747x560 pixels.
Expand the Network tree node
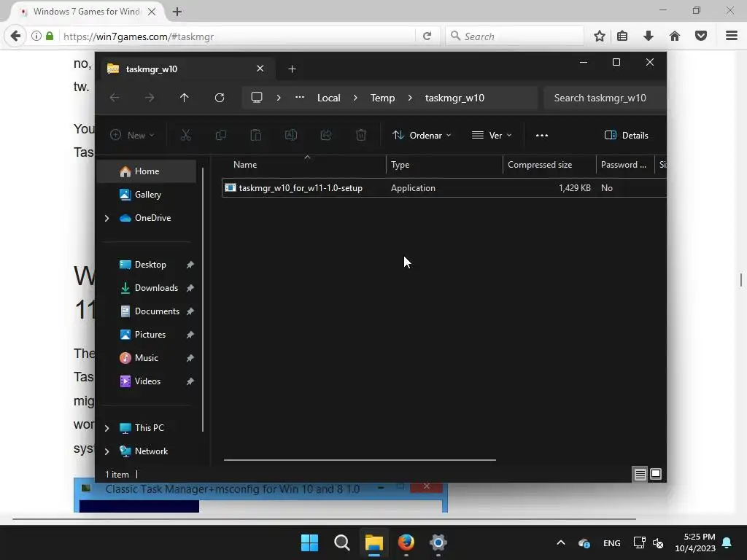pos(107,451)
